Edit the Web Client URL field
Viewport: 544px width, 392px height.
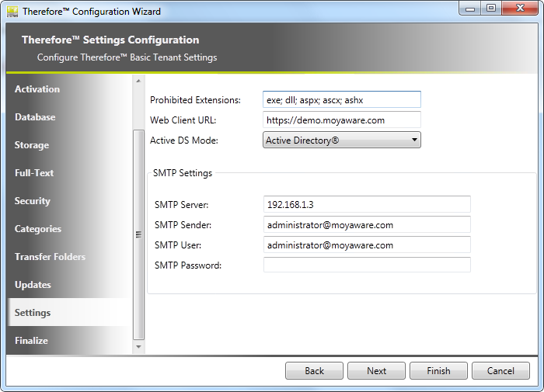coord(342,120)
